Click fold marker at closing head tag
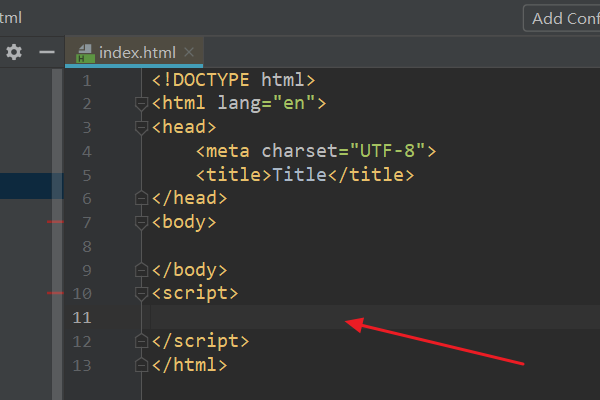Screen dimensions: 600x400 pos(141,198)
